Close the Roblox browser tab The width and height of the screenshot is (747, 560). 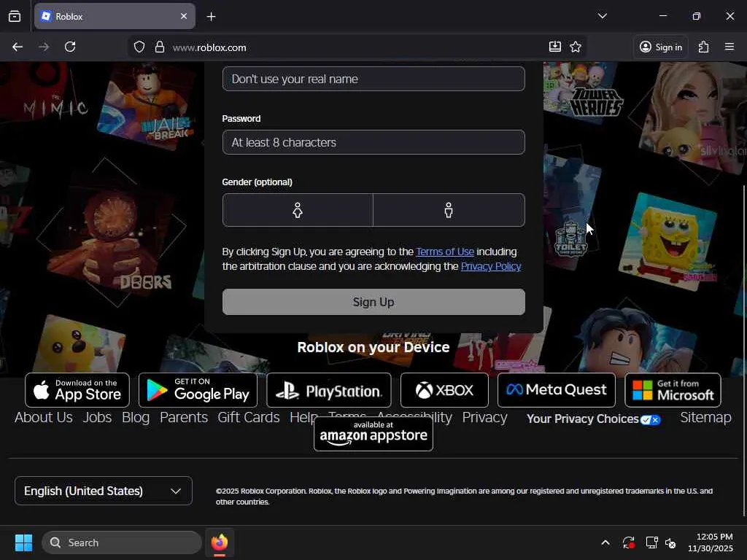[x=183, y=16]
